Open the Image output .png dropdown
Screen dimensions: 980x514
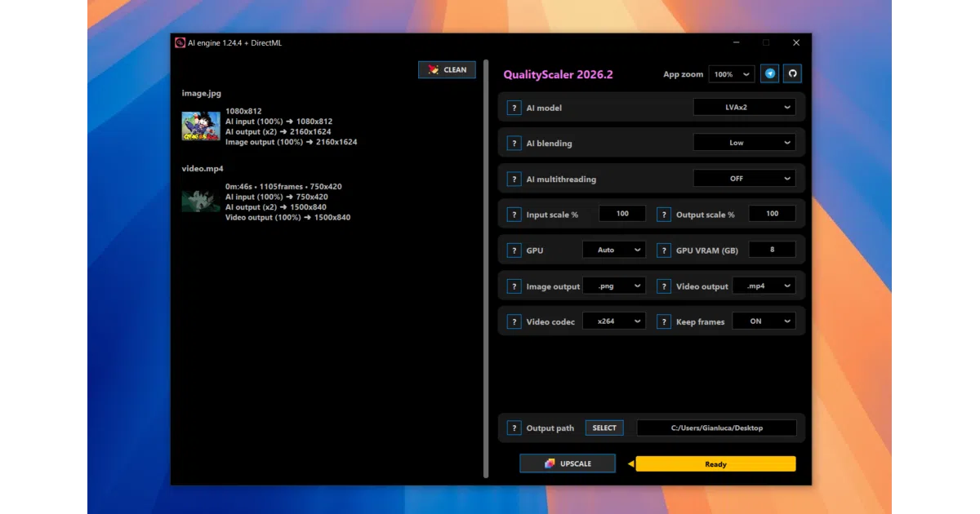(x=614, y=286)
